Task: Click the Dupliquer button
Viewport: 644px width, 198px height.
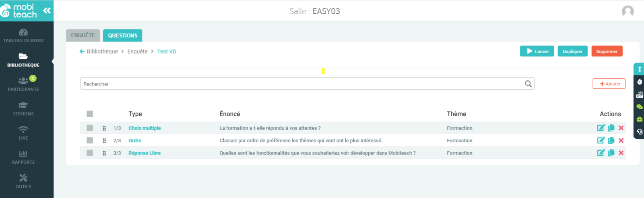Action: [573, 51]
